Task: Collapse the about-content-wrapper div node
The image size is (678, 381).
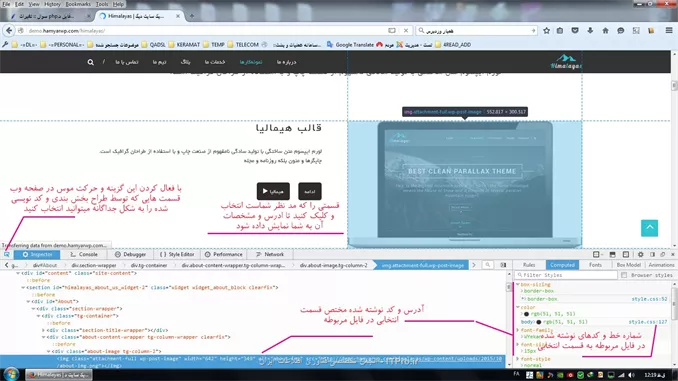Action: coord(43,337)
